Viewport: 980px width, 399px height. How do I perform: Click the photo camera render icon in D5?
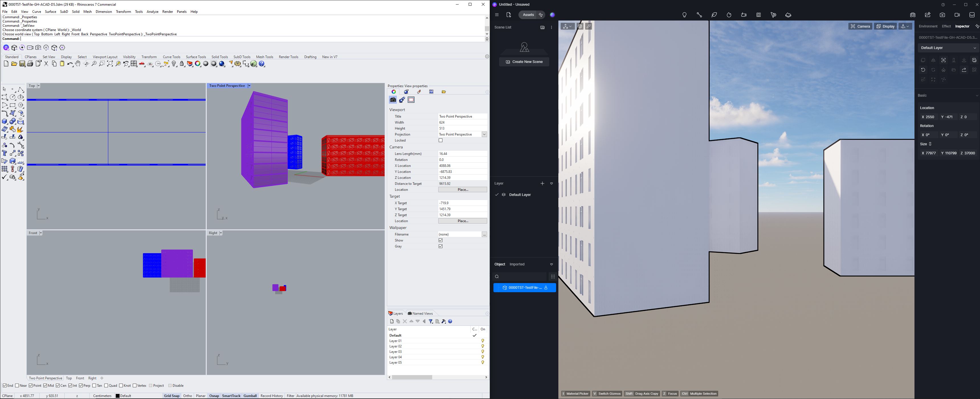tap(942, 15)
